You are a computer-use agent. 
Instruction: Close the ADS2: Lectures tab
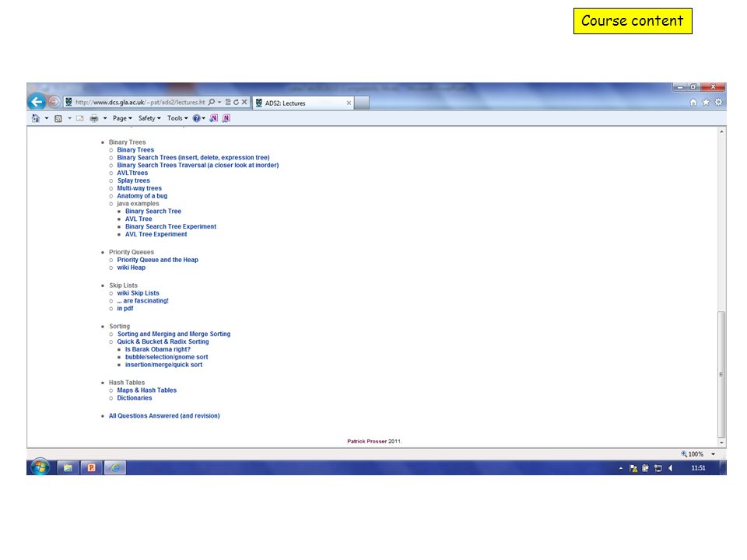[349, 103]
